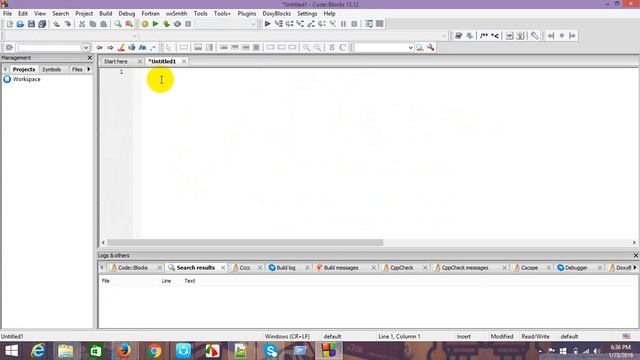Toggle the S source button
640x360 pixels.
point(332,48)
